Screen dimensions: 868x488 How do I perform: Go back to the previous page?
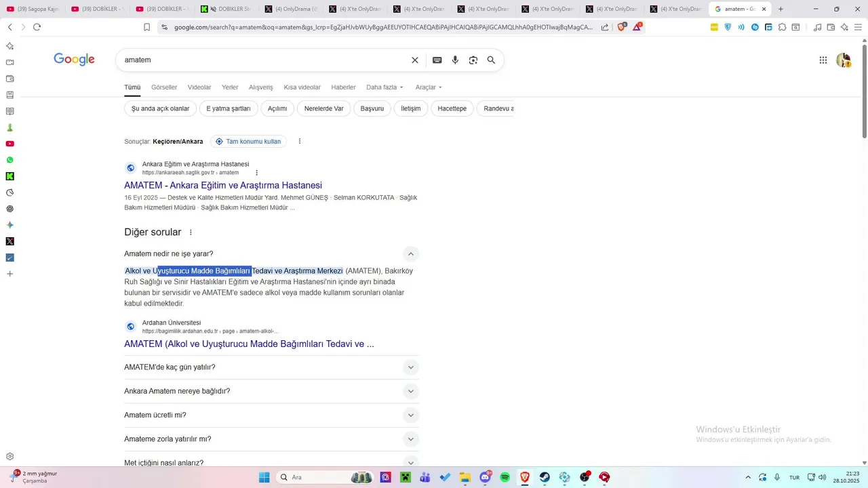point(9,27)
